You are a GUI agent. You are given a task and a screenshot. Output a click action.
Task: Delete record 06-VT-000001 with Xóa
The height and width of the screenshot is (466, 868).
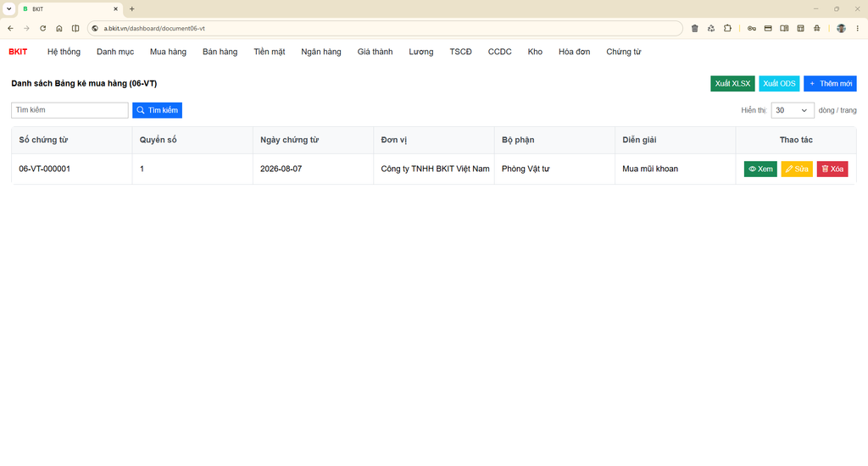(832, 169)
